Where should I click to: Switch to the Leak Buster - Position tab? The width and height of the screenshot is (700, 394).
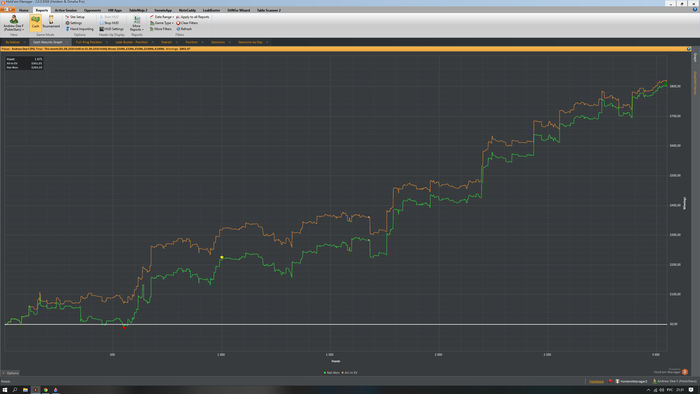click(131, 42)
